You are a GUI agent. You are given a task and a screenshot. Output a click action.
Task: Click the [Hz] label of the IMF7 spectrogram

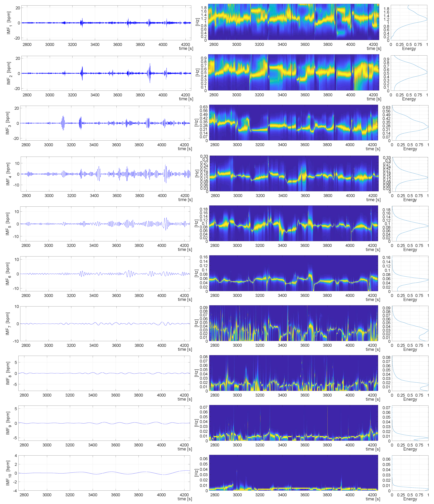click(x=196, y=323)
